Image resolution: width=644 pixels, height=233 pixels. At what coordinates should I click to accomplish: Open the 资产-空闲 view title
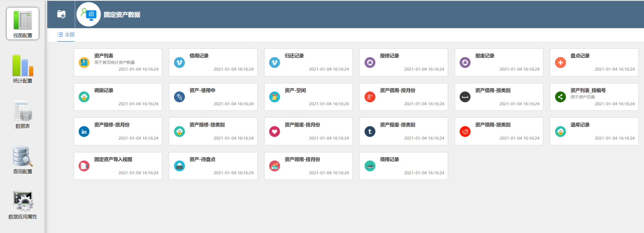click(295, 90)
